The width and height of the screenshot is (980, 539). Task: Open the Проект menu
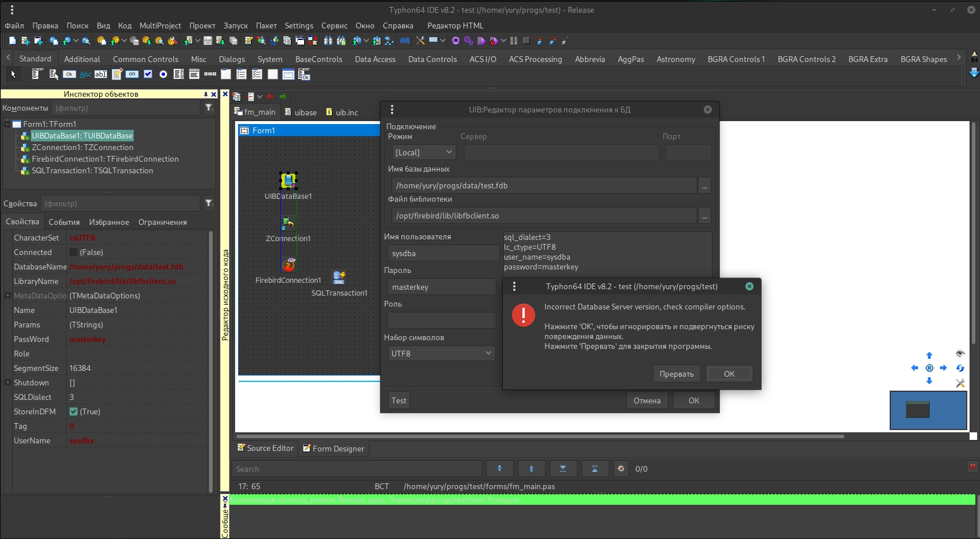(202, 26)
